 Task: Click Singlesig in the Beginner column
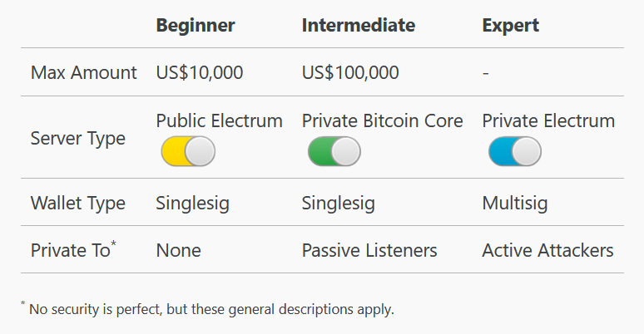click(192, 203)
